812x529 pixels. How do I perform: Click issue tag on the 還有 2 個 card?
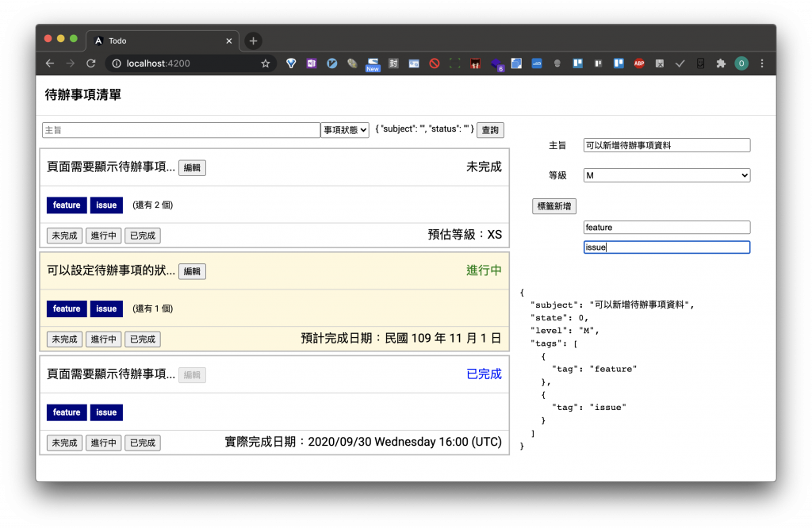tap(106, 205)
